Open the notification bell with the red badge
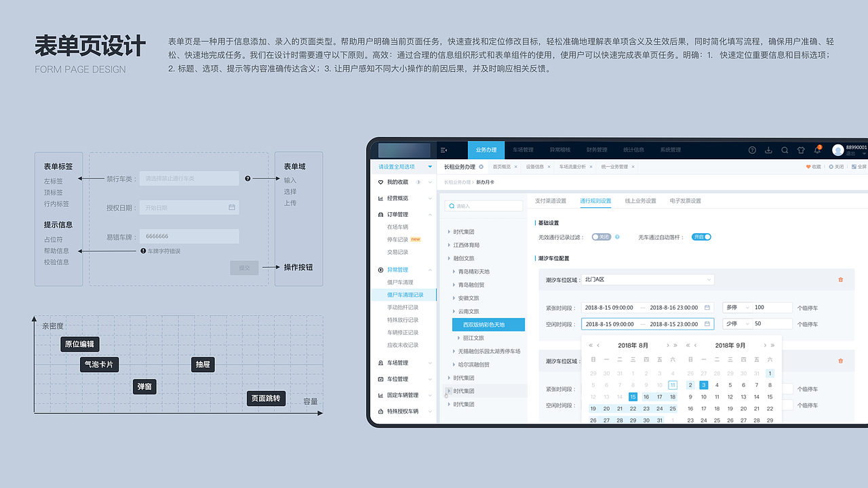 (818, 150)
